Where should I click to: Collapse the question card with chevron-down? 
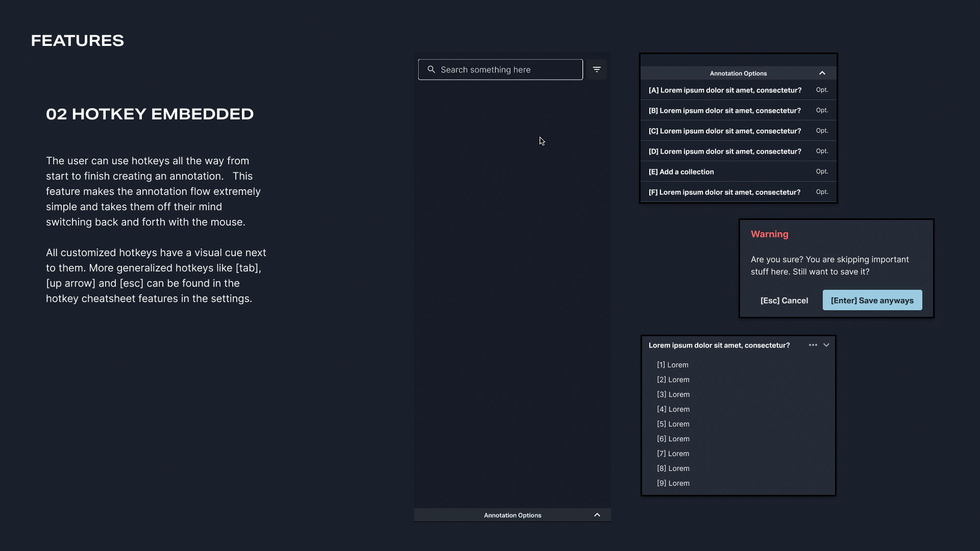[826, 345]
